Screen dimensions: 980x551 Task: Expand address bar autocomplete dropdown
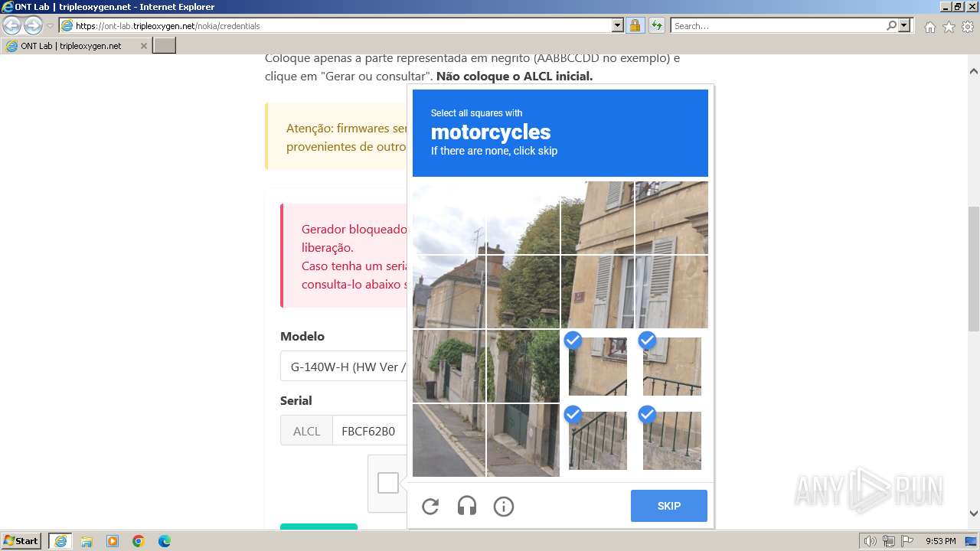pyautogui.click(x=618, y=25)
